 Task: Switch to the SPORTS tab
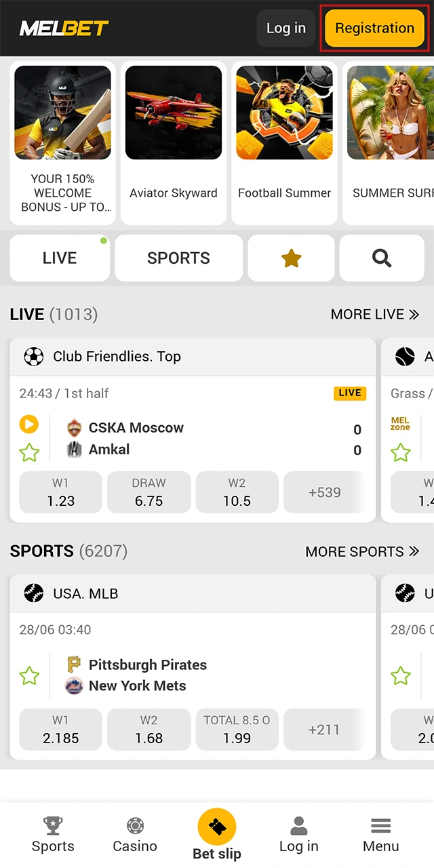point(178,258)
